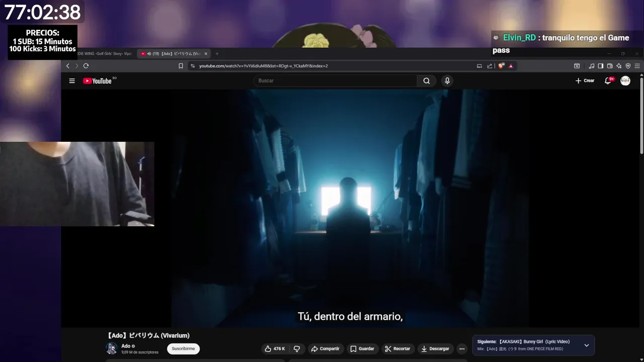
Task: Open the account avatar menu
Action: (x=625, y=81)
